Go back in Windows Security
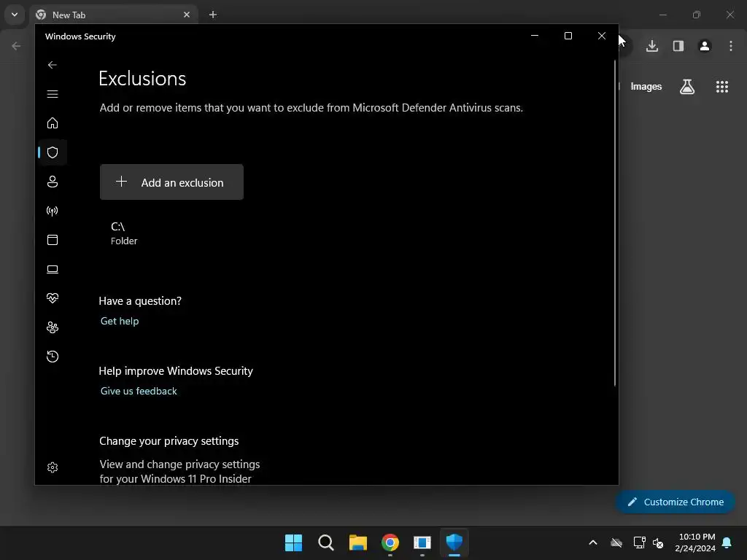This screenshot has height=560, width=747. (x=53, y=65)
